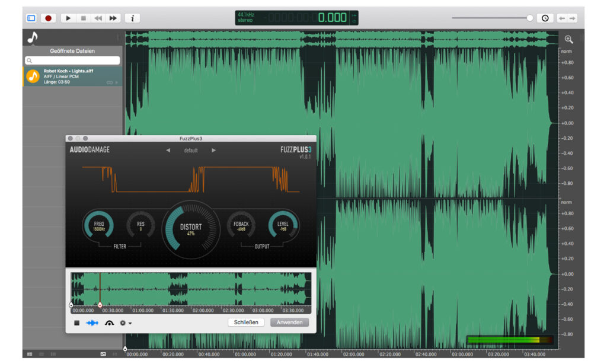Click the white start marker in preview waveform
Viewport: 607px width, 364px height.
pos(71,305)
